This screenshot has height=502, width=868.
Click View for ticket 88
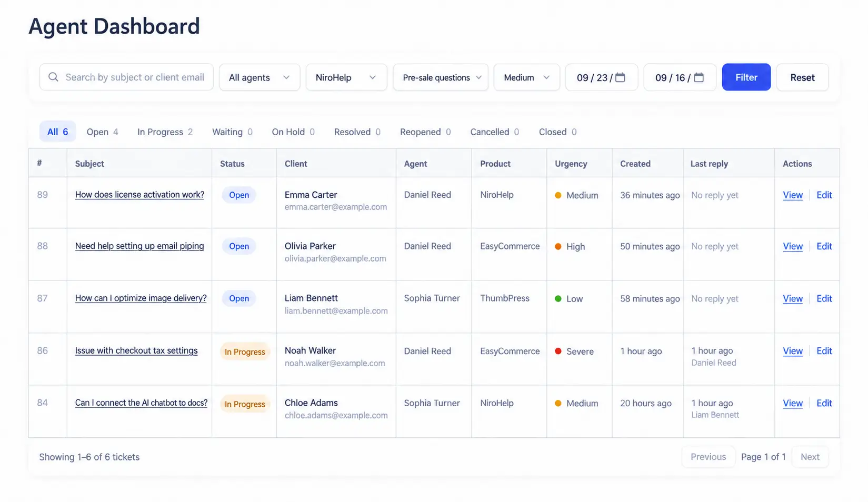[x=793, y=246]
